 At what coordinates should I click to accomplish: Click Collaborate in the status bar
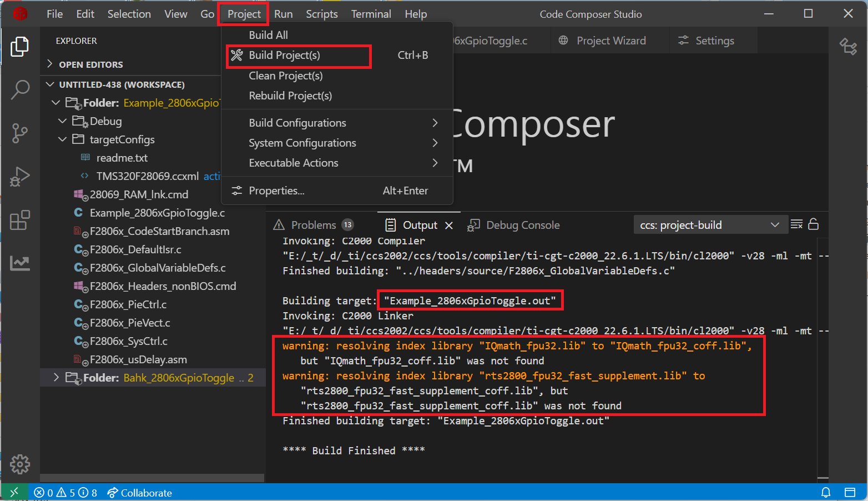[140, 493]
